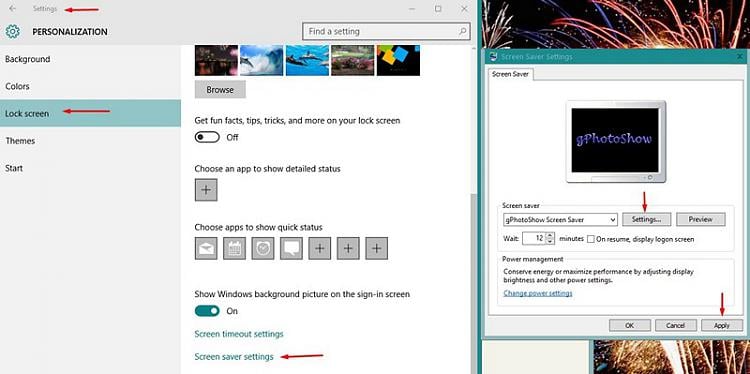Viewport: 750px width, 374px height.
Task: Select the Messaging quick status app icon
Action: (291, 248)
